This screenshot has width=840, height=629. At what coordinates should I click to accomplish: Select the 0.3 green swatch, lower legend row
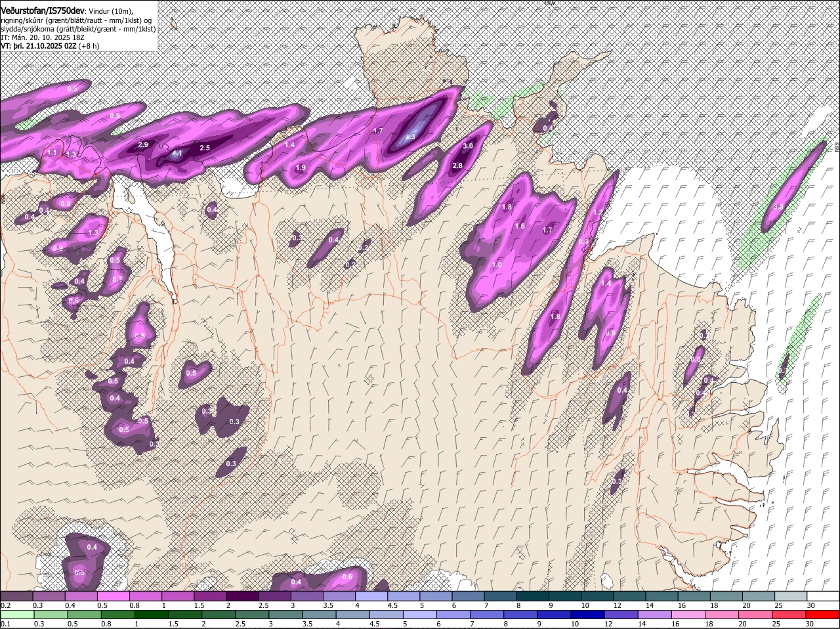(x=51, y=615)
